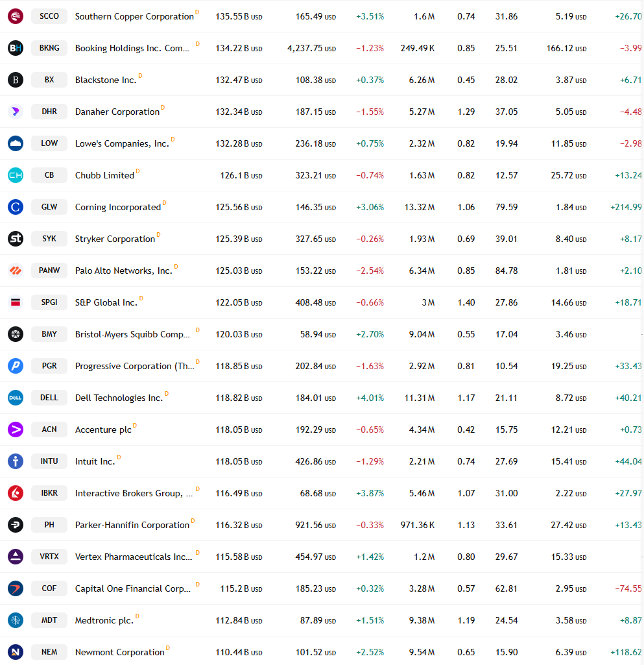Click the Palo Alto Networks logo icon
644x665 pixels.
pyautogui.click(x=16, y=271)
